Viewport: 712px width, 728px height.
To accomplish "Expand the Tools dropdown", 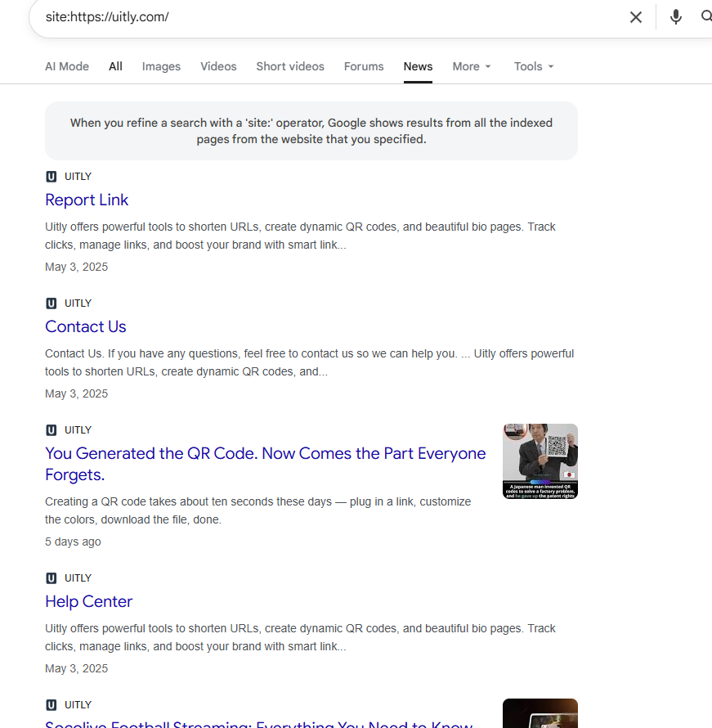I will pos(534,66).
